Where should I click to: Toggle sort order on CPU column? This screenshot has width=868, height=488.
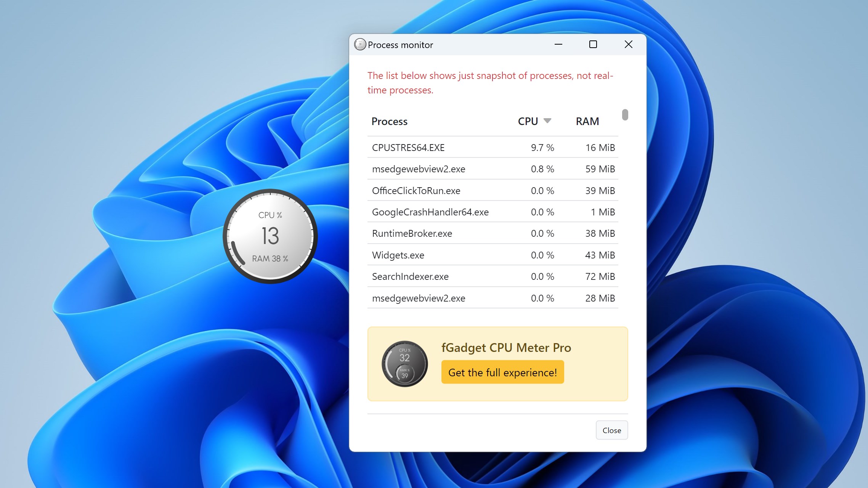click(x=528, y=121)
